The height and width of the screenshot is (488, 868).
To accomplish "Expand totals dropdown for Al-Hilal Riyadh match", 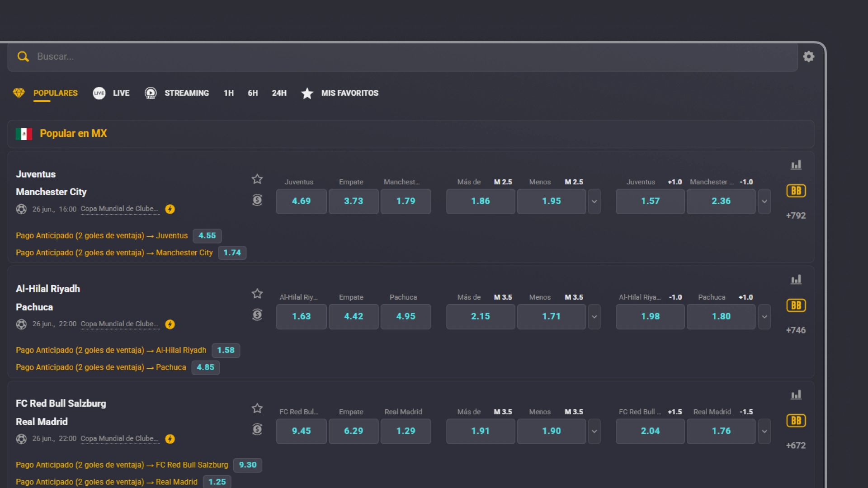I will 594,317.
